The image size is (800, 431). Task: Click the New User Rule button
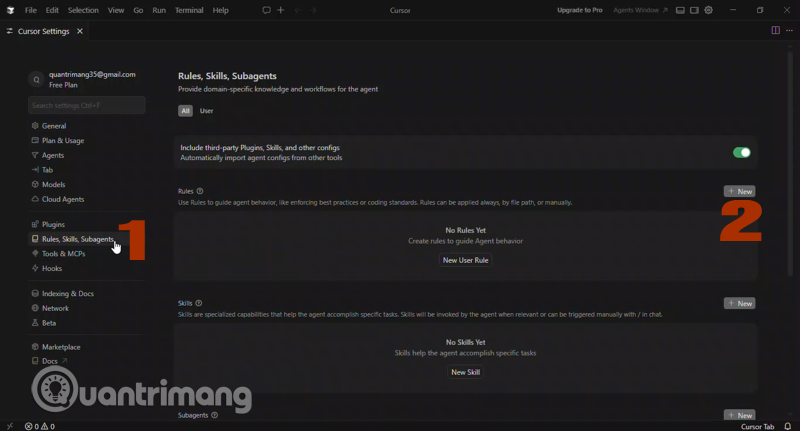466,260
